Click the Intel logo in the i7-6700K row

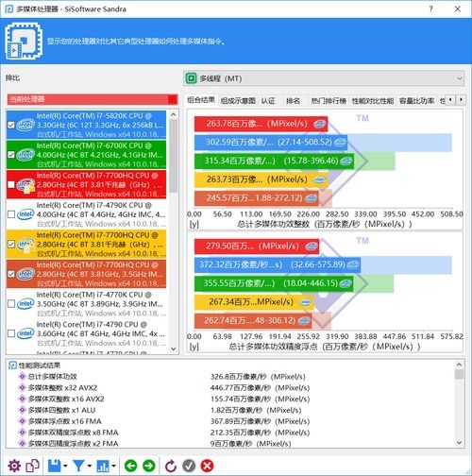point(25,155)
